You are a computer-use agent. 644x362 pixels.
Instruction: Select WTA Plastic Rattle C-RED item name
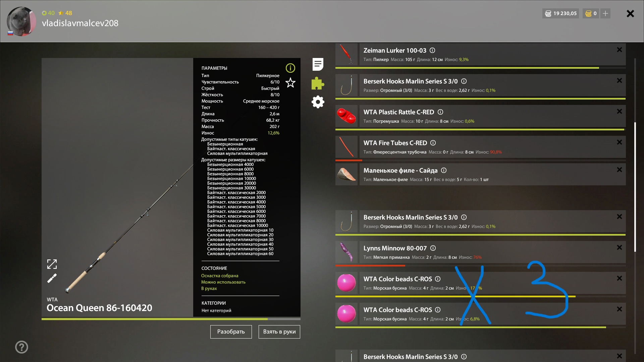[399, 112]
